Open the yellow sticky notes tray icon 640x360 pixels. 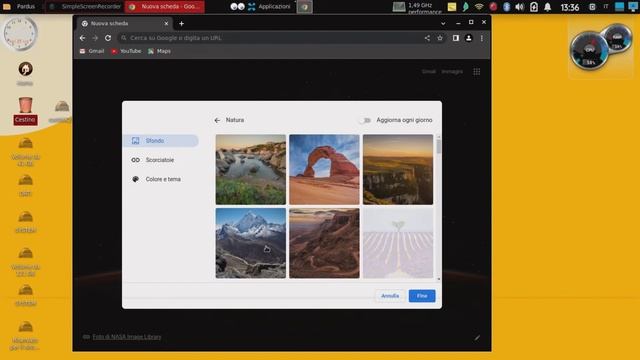point(452,7)
